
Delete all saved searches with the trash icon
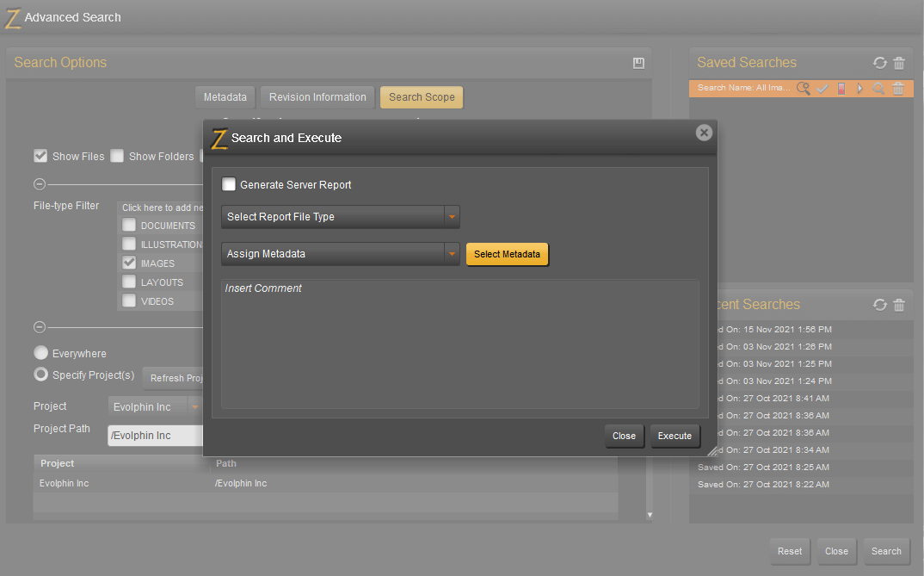[899, 63]
